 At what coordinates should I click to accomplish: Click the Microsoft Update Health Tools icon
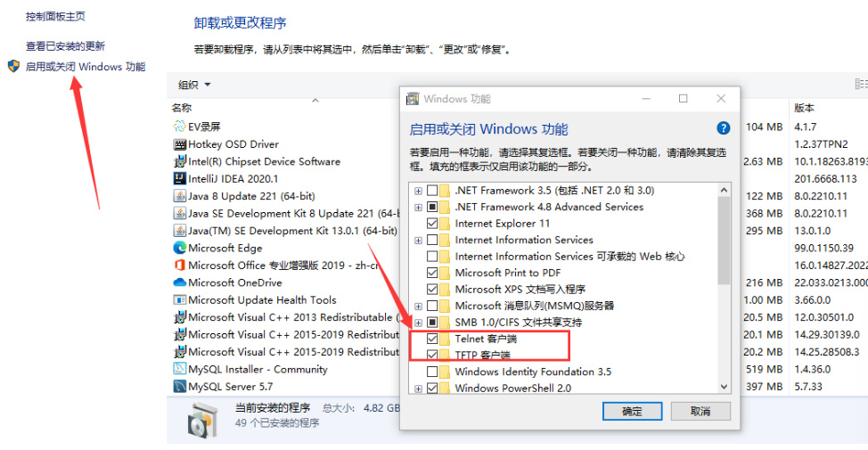click(x=179, y=300)
